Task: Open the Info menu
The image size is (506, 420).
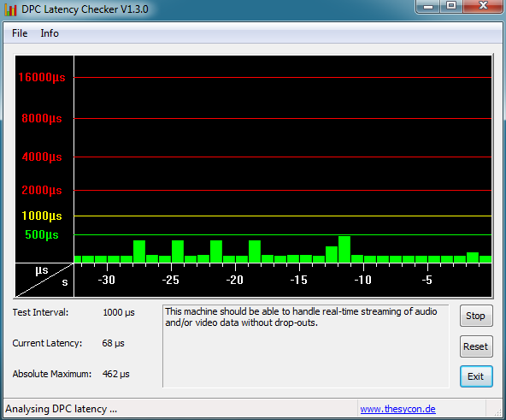Action: (x=50, y=33)
